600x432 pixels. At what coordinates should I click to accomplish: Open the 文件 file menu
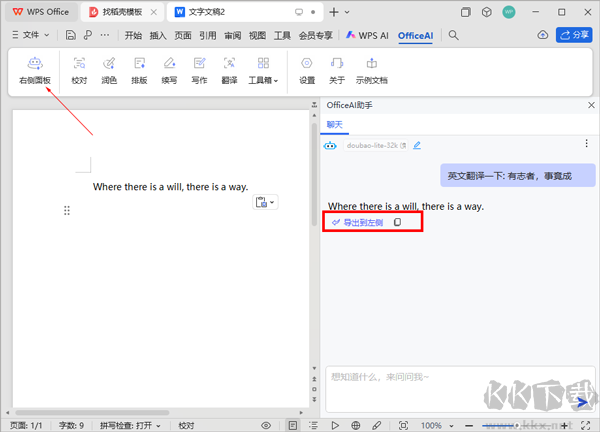31,35
